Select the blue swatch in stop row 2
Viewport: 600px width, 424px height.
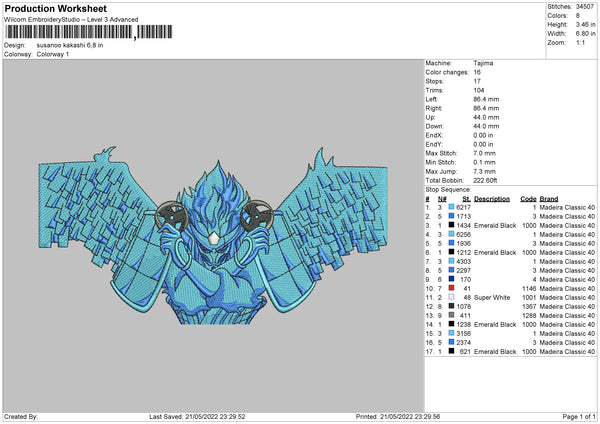coord(452,216)
